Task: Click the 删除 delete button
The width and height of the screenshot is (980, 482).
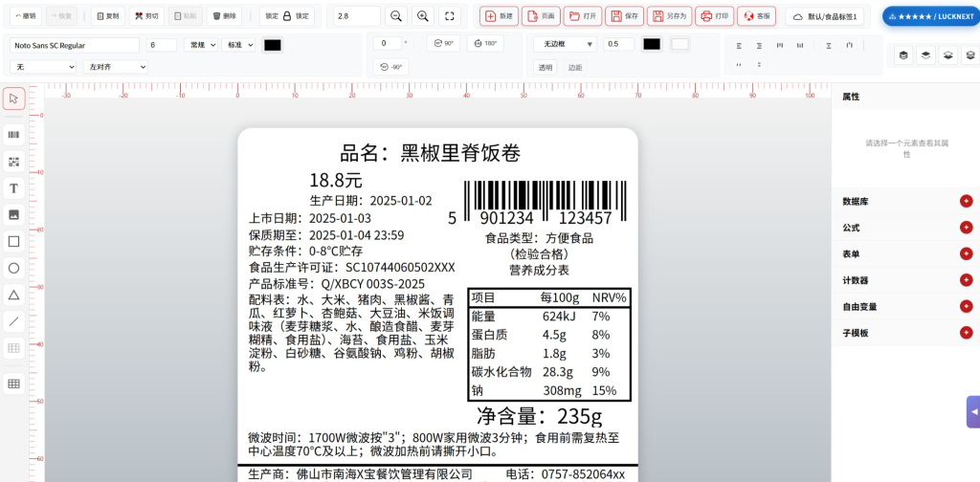Action: (x=224, y=16)
